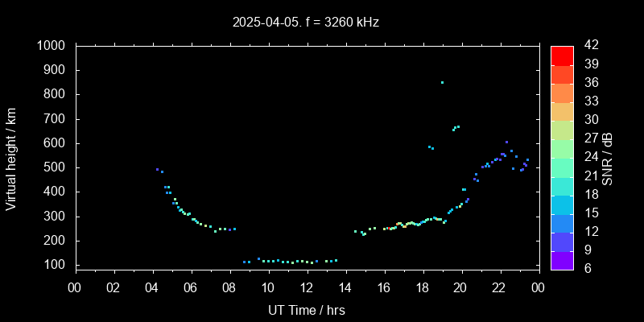Click the '06' tick label on the time axis
Viewport: 644px width, 322px height.
tap(191, 287)
